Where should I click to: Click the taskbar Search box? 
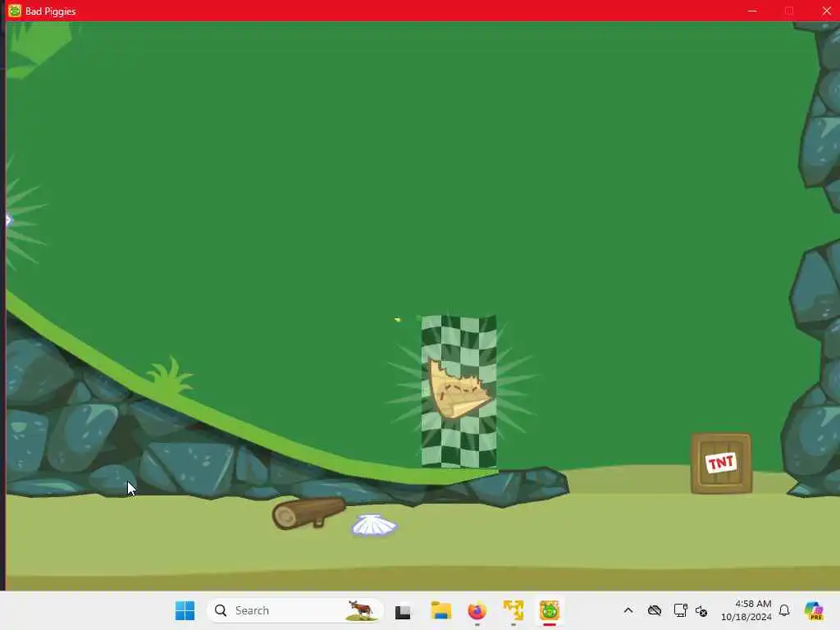294,610
